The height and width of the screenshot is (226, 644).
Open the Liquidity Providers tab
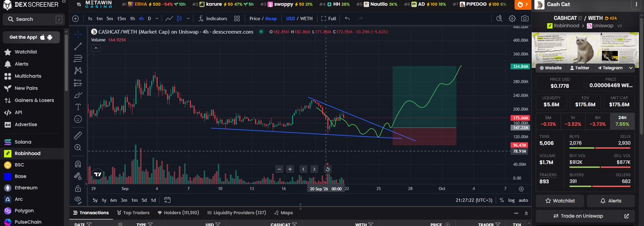[236, 213]
